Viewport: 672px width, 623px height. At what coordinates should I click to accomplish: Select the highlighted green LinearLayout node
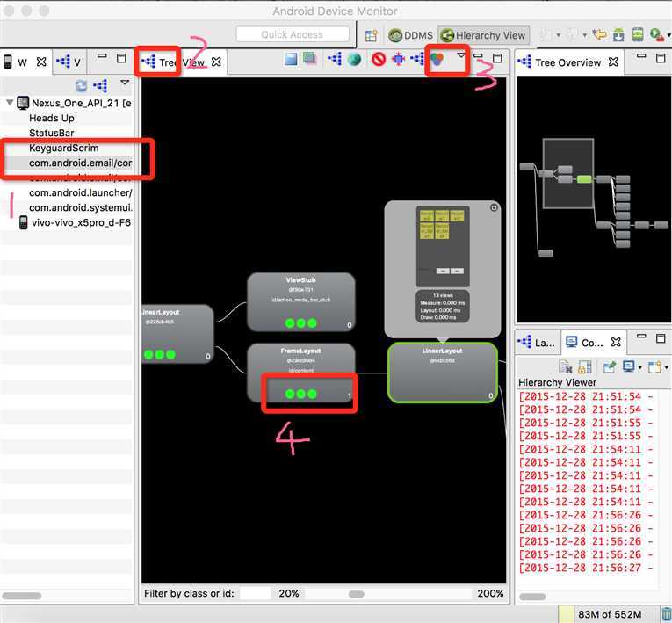443,373
